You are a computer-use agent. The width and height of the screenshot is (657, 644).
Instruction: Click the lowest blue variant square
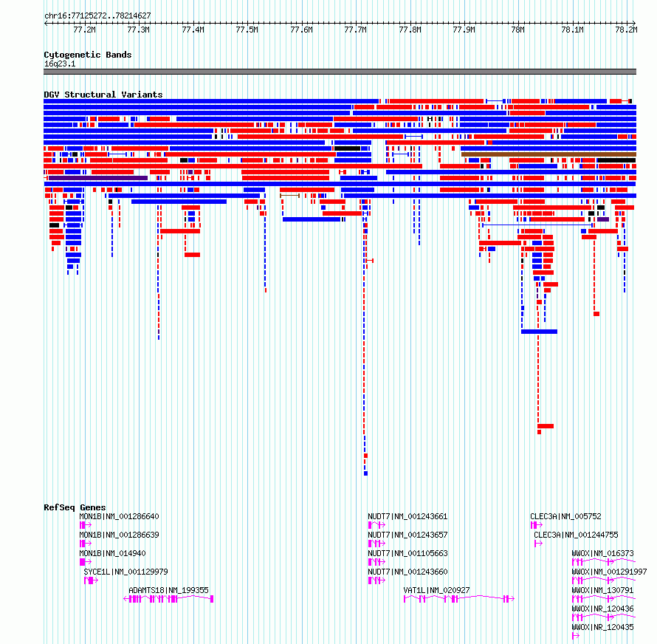coord(366,473)
